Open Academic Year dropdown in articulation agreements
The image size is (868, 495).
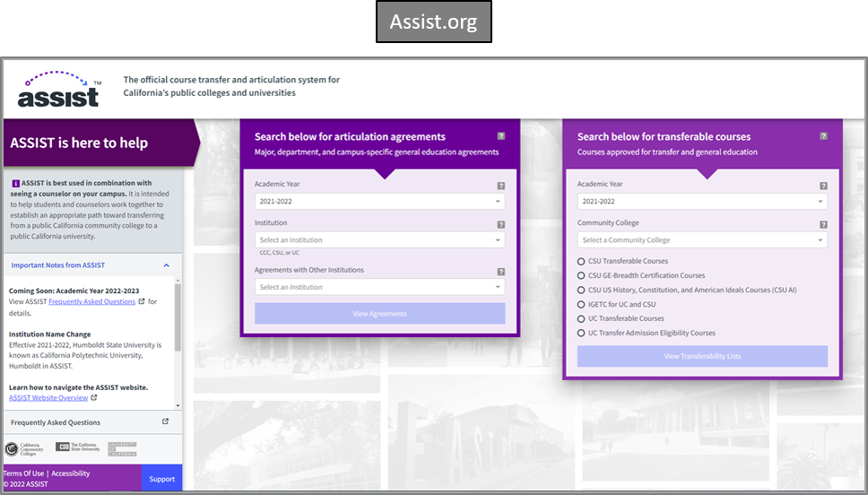379,202
